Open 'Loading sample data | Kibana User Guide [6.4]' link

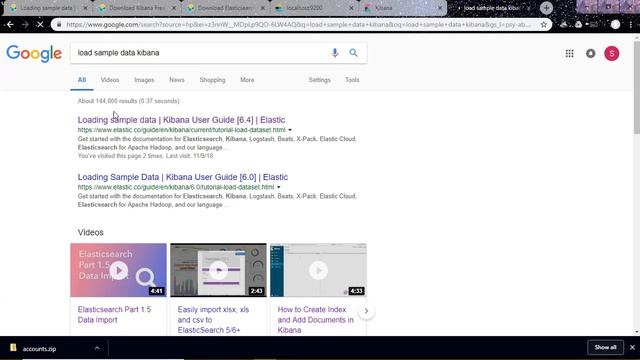181,120
